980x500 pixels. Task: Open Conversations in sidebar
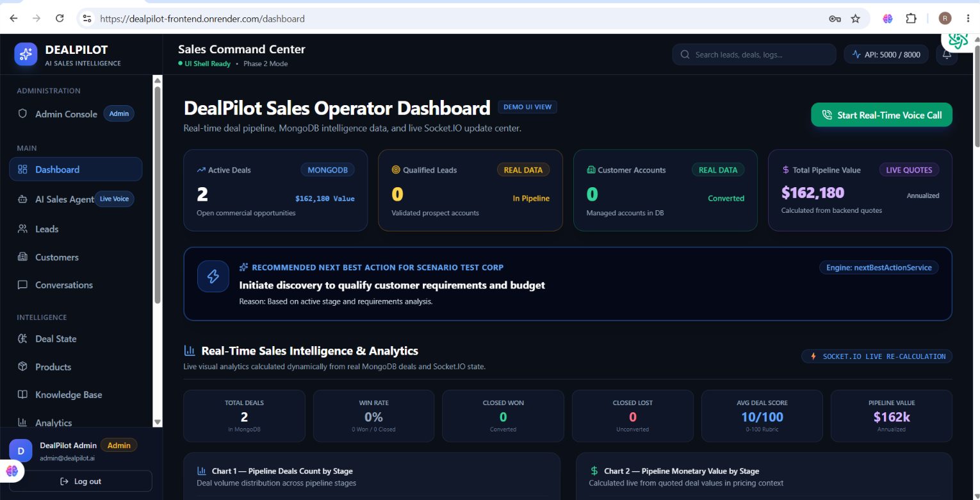click(76, 285)
